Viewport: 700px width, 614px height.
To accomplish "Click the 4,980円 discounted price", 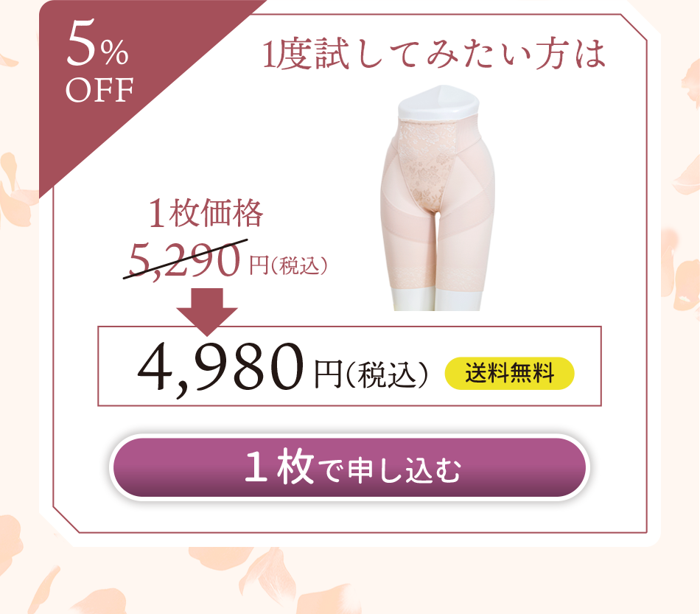I will click(221, 369).
